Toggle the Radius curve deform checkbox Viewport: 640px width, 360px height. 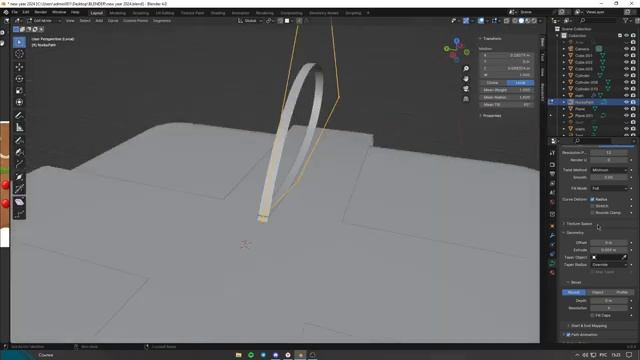(592, 199)
